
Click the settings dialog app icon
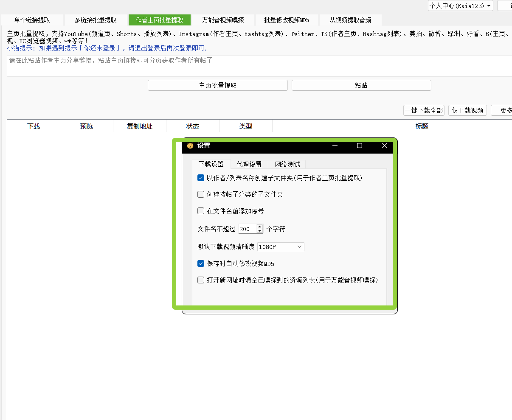[x=190, y=146]
